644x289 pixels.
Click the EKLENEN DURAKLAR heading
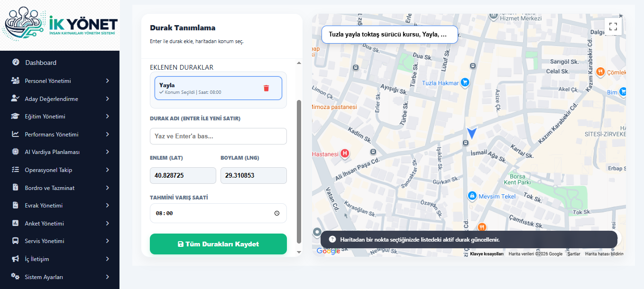pyautogui.click(x=182, y=67)
